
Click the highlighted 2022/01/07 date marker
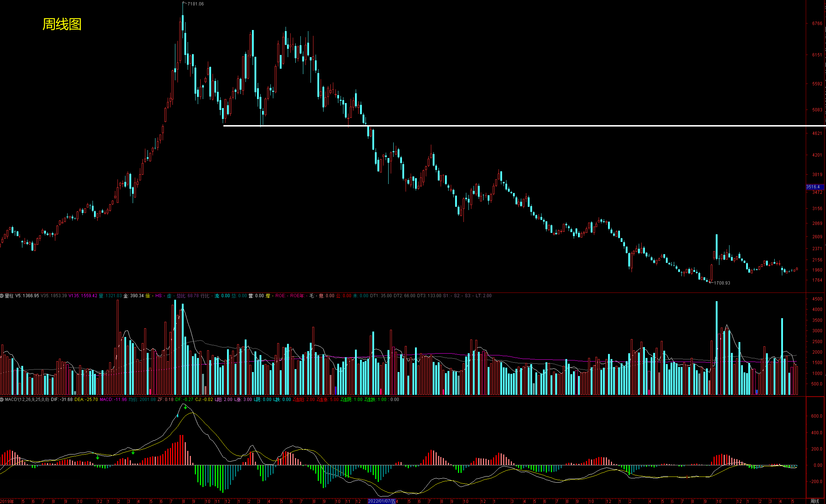click(x=381, y=501)
